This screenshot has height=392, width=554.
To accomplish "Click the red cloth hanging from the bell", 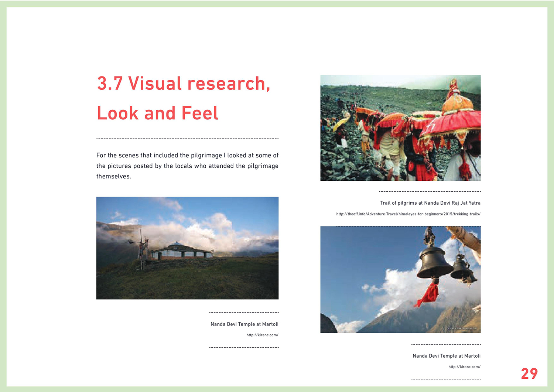I will click(428, 294).
